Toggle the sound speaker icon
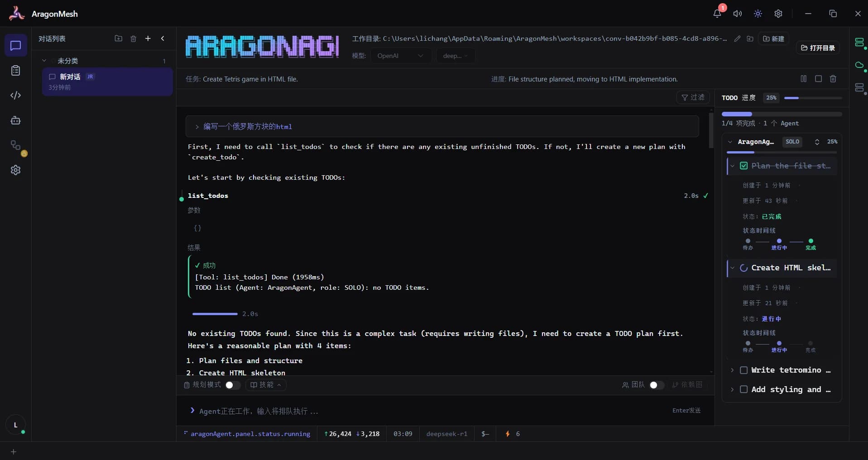 click(738, 14)
